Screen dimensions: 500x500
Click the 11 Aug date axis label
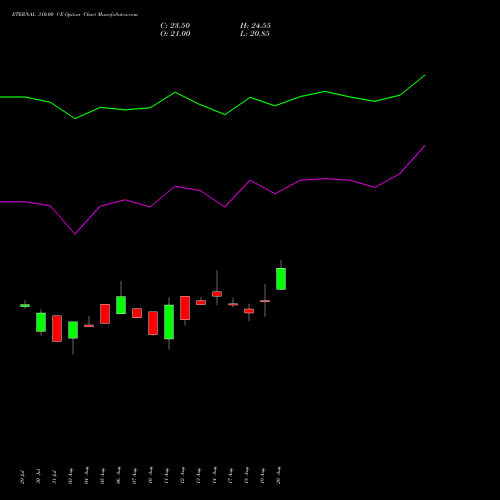(x=166, y=476)
